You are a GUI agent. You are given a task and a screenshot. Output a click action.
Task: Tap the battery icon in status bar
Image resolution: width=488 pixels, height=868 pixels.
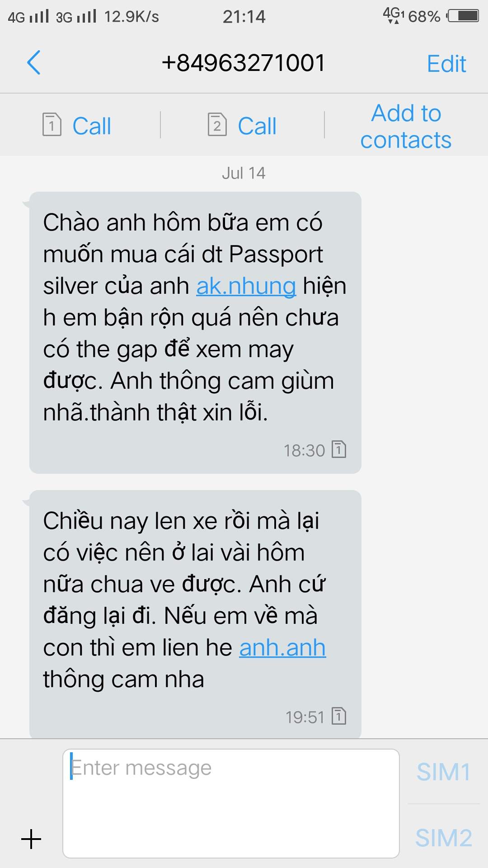(463, 16)
